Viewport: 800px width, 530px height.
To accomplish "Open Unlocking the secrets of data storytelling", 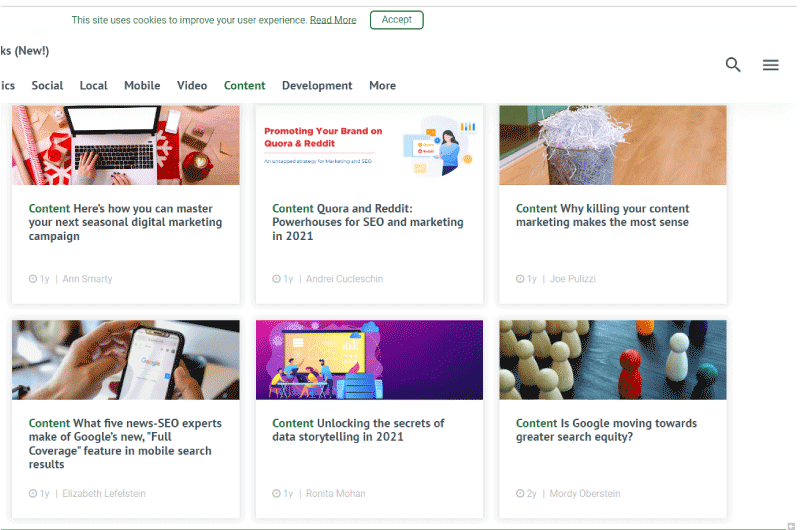I will (x=358, y=430).
